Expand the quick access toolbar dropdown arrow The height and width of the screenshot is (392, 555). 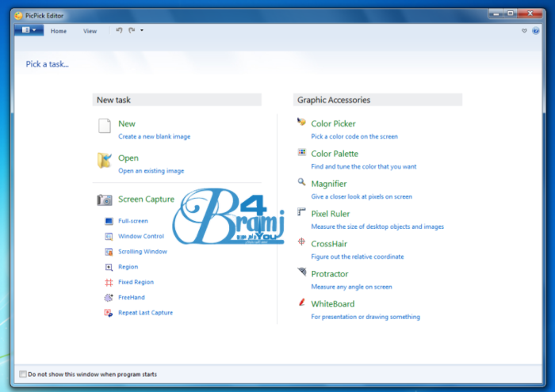(142, 30)
